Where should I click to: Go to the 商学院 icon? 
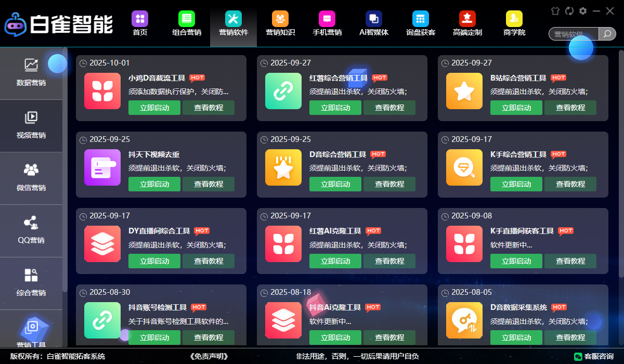point(514,19)
